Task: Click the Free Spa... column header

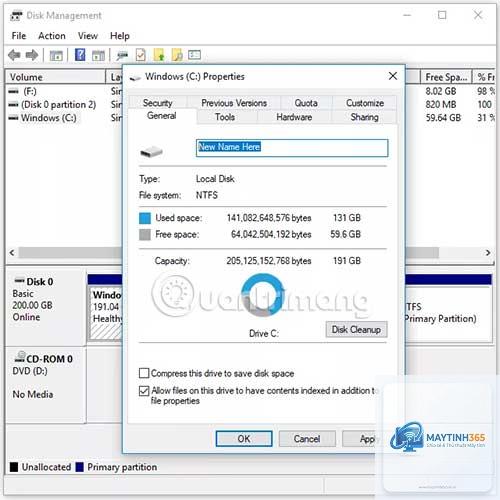Action: pyautogui.click(x=446, y=77)
